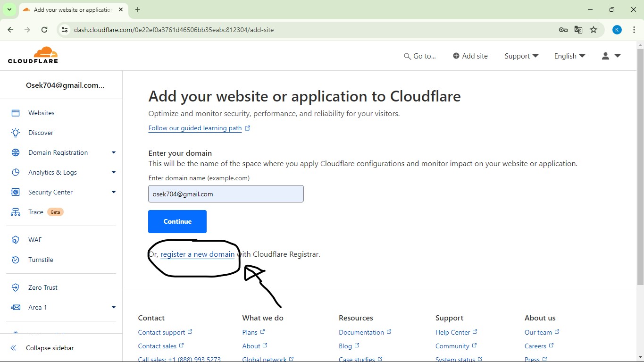Follow the guided learning path link
Viewport: 644px width, 362px height.
(x=195, y=128)
